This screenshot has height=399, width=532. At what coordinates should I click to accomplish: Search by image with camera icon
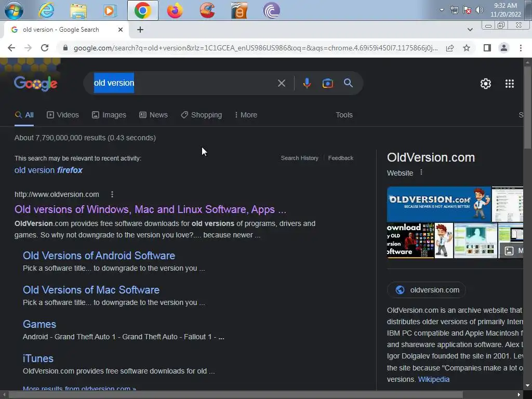point(327,83)
